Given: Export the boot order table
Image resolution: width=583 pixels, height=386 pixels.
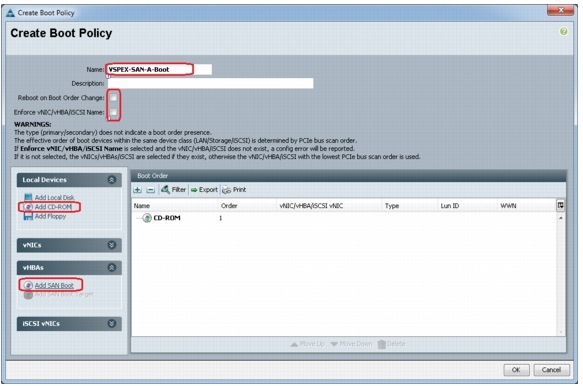Looking at the screenshot, I should pos(204,190).
